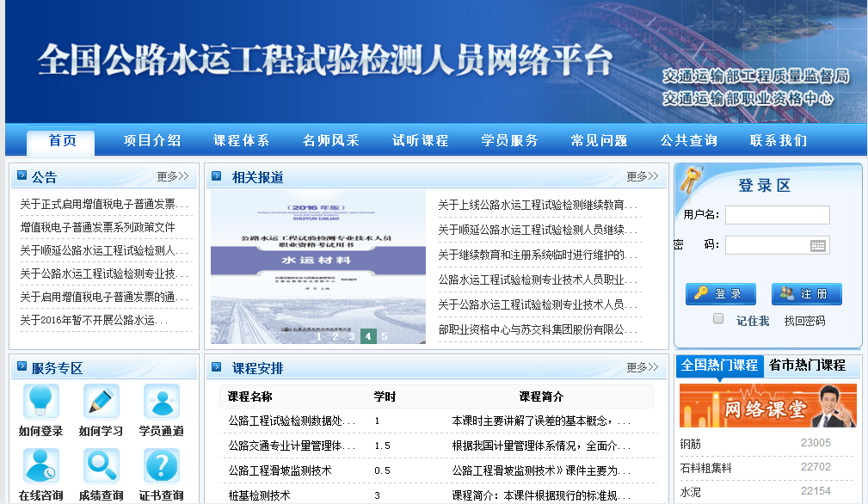Click the 如何登录 lightbulb icon

click(40, 401)
